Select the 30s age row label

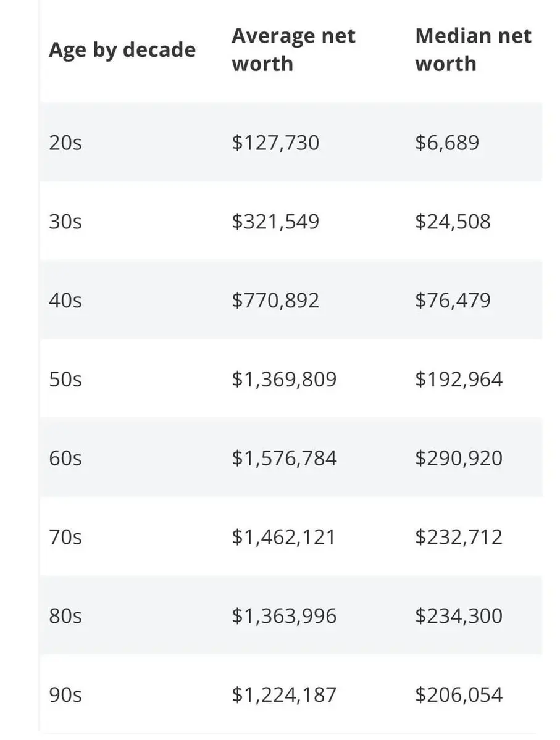pos(65,222)
